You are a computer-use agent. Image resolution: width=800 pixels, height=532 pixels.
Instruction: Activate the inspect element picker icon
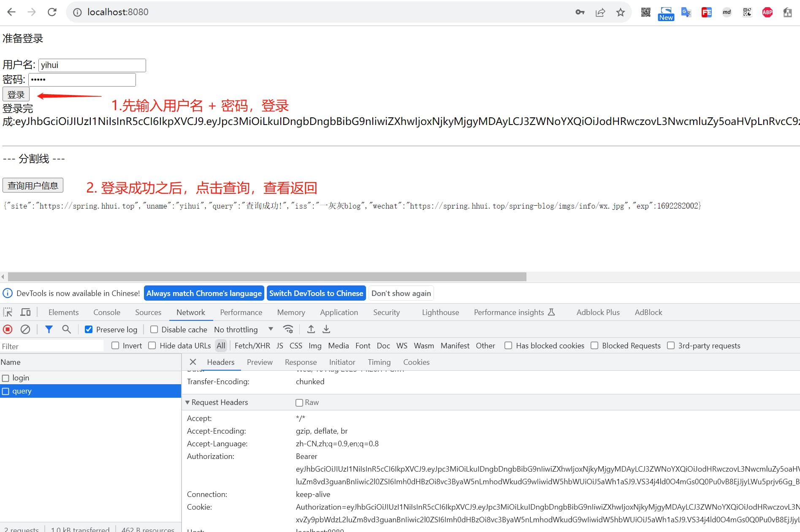coord(8,312)
